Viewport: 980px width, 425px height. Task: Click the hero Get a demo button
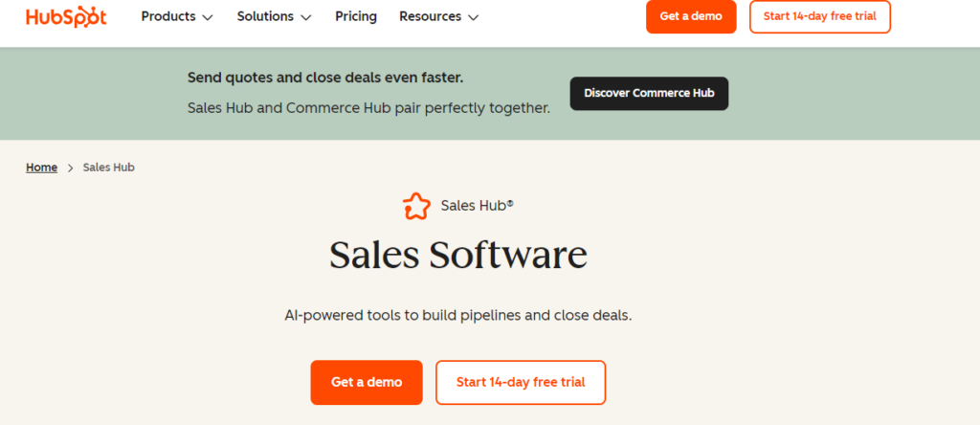point(367,382)
